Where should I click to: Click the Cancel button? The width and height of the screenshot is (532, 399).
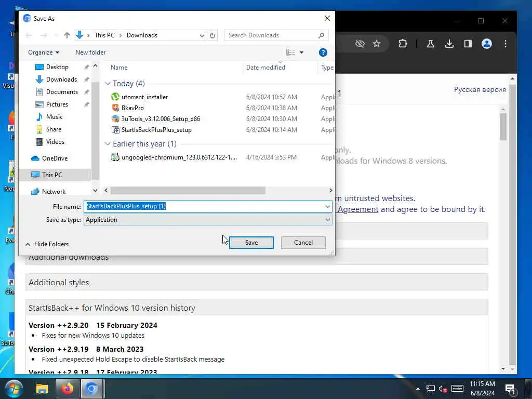(x=303, y=243)
